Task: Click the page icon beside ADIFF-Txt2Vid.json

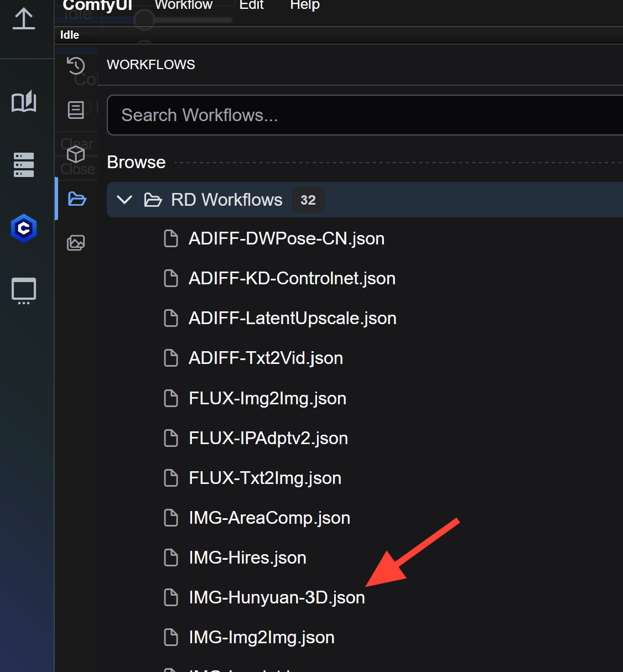Action: click(170, 358)
